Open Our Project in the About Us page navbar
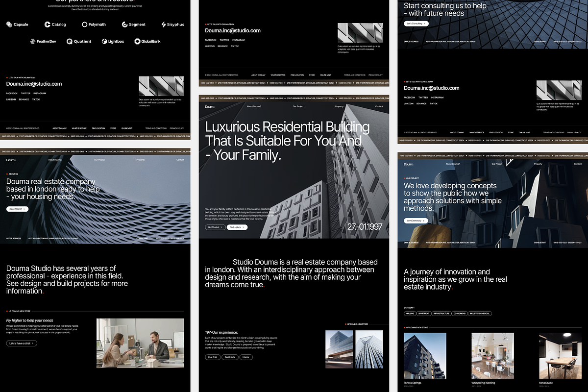The width and height of the screenshot is (588, 392). click(99, 160)
